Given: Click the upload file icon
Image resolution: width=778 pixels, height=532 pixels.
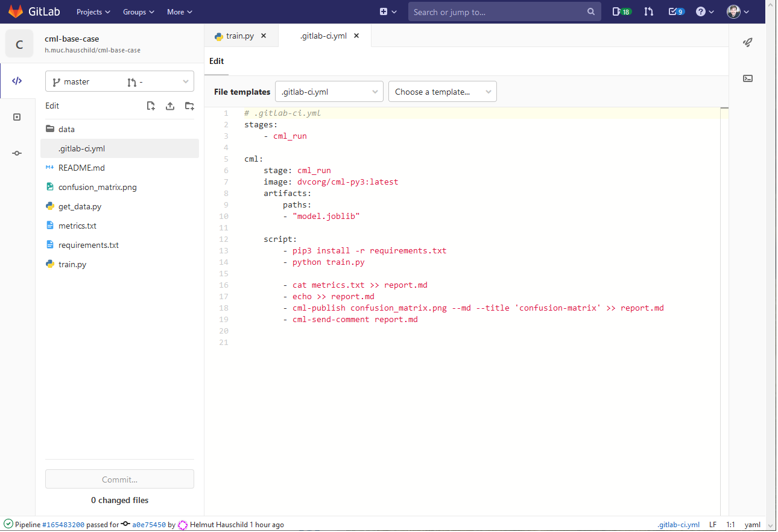Looking at the screenshot, I should (x=170, y=106).
